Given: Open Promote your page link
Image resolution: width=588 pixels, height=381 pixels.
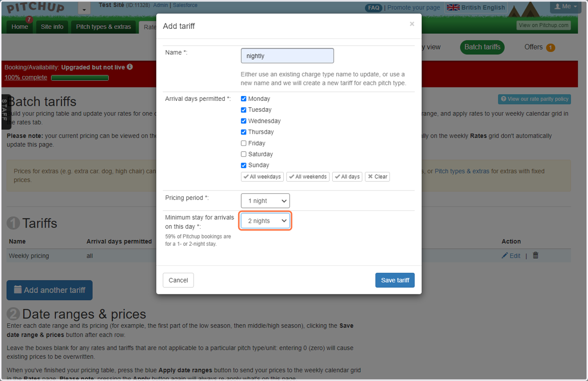Looking at the screenshot, I should (x=414, y=7).
